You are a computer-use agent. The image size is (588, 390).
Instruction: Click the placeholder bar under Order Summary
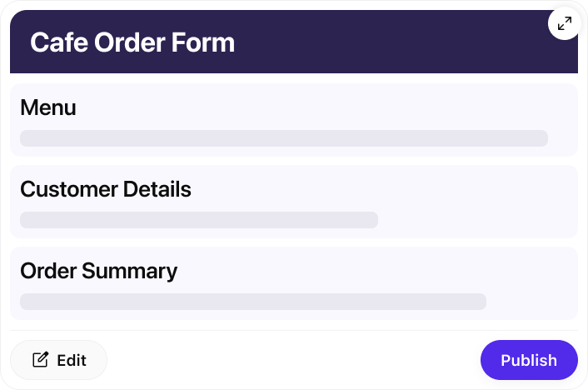[252, 302]
